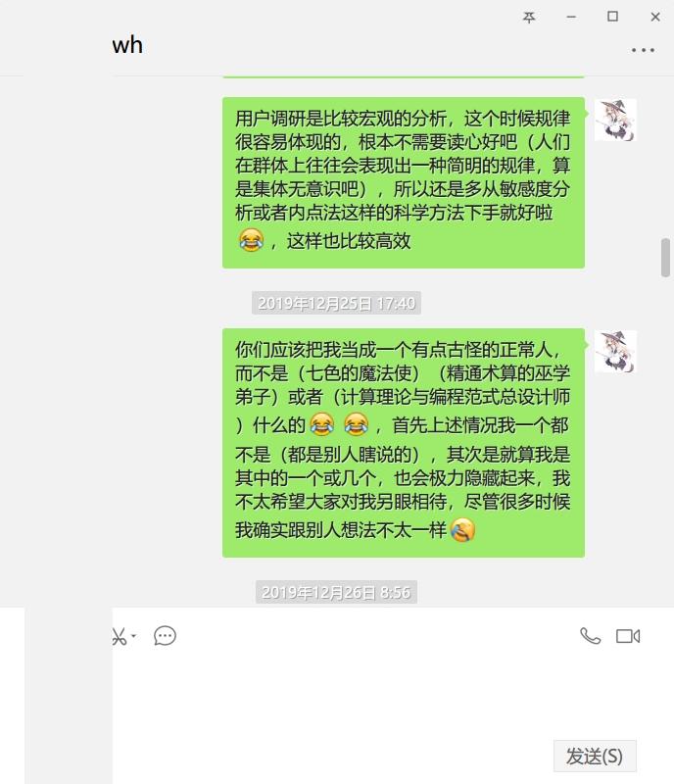Screen dimensions: 674x784
Task: Open avatar beside the 用户调研 message
Action: [x=615, y=120]
